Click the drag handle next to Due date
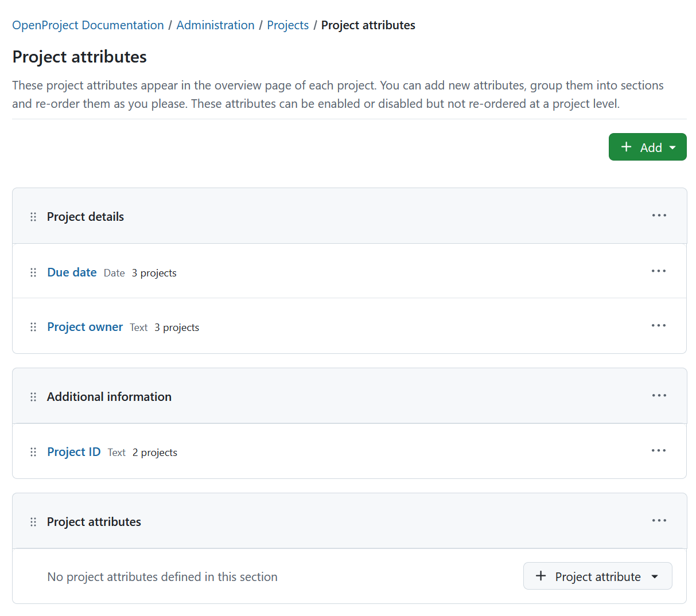This screenshot has height=616, width=696. pos(33,272)
